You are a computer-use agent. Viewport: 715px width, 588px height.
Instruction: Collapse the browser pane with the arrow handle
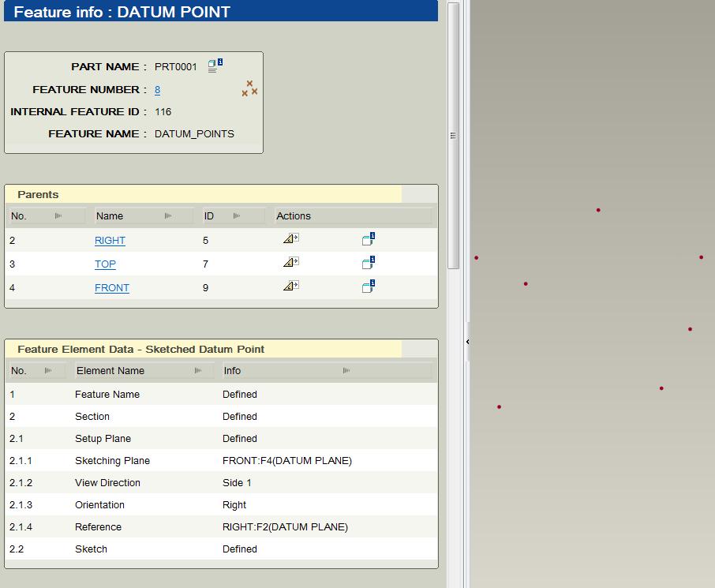pyautogui.click(x=467, y=342)
